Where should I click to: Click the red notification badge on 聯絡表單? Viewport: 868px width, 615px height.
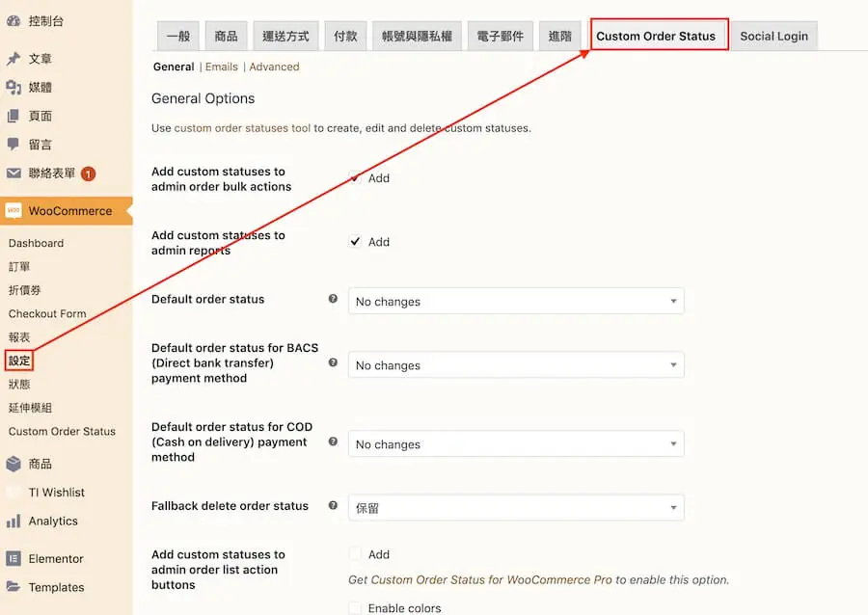click(x=88, y=174)
